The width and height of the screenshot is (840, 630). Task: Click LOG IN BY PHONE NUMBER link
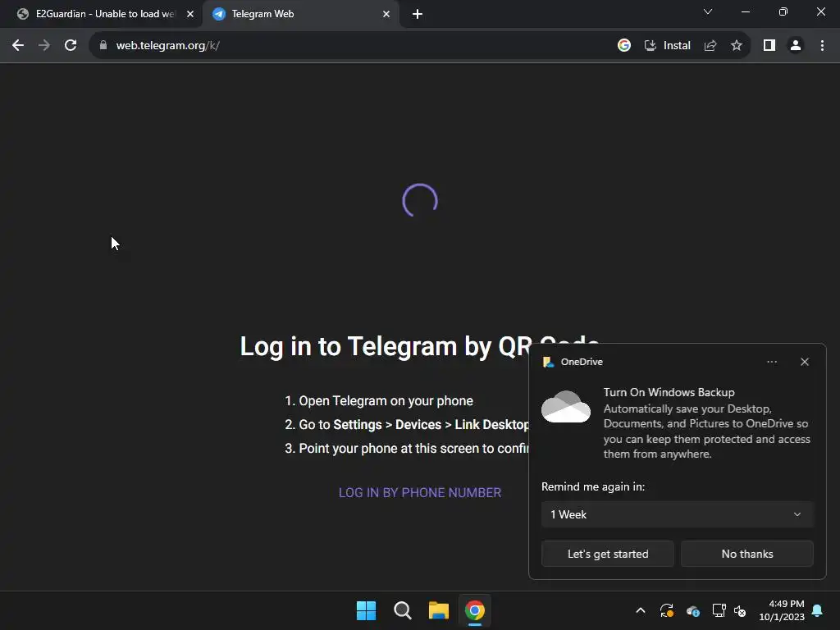point(420,492)
